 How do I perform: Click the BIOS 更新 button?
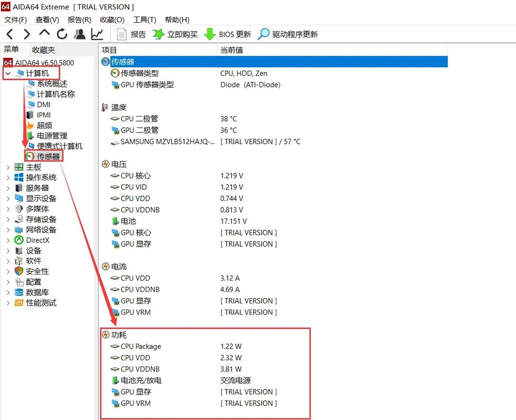tap(228, 34)
